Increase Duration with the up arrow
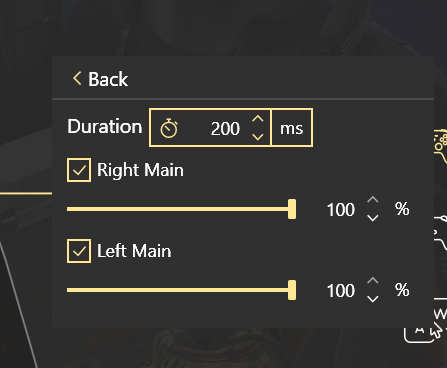The width and height of the screenshot is (447, 368). (x=258, y=119)
